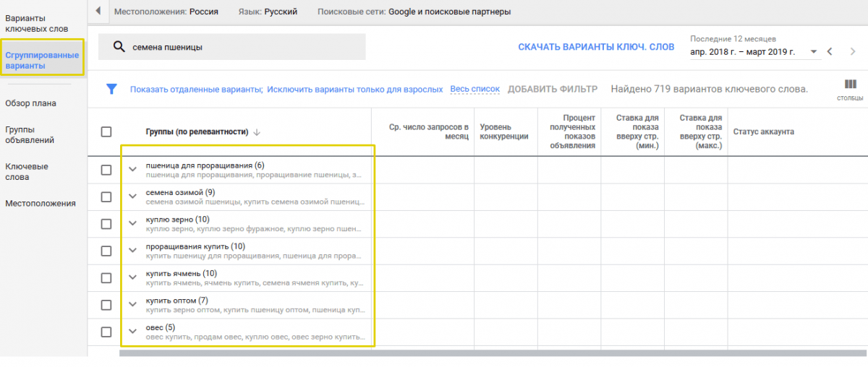Open the date range dropdown
This screenshot has height=367, width=868.
[x=814, y=52]
